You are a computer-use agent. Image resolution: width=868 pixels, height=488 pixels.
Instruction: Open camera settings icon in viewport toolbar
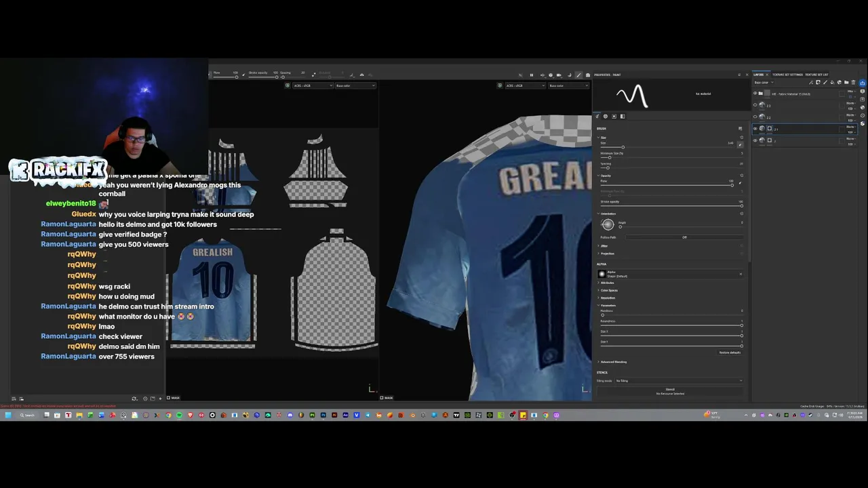point(559,75)
